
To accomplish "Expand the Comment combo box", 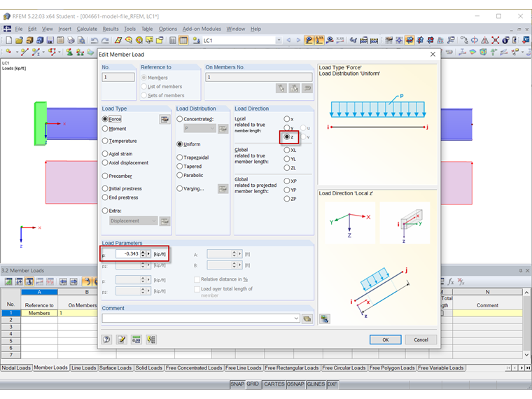I will (x=296, y=318).
